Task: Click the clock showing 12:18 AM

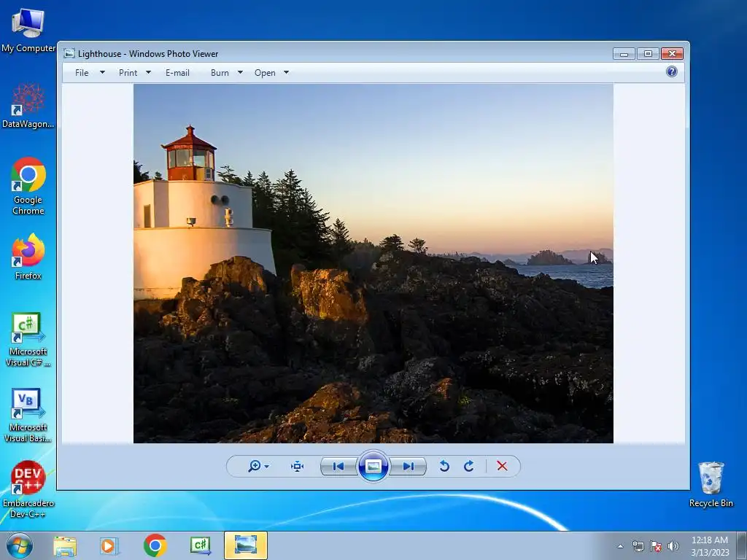Action: 710,546
